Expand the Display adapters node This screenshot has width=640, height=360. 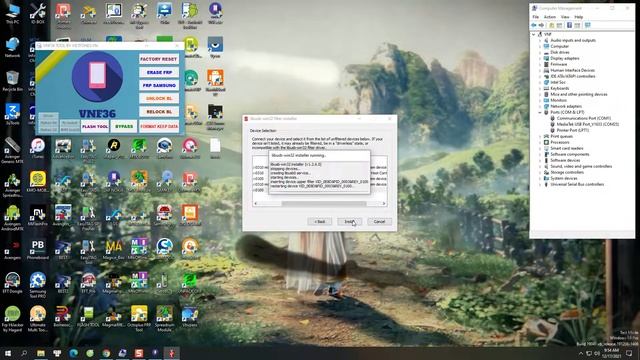coord(540,58)
